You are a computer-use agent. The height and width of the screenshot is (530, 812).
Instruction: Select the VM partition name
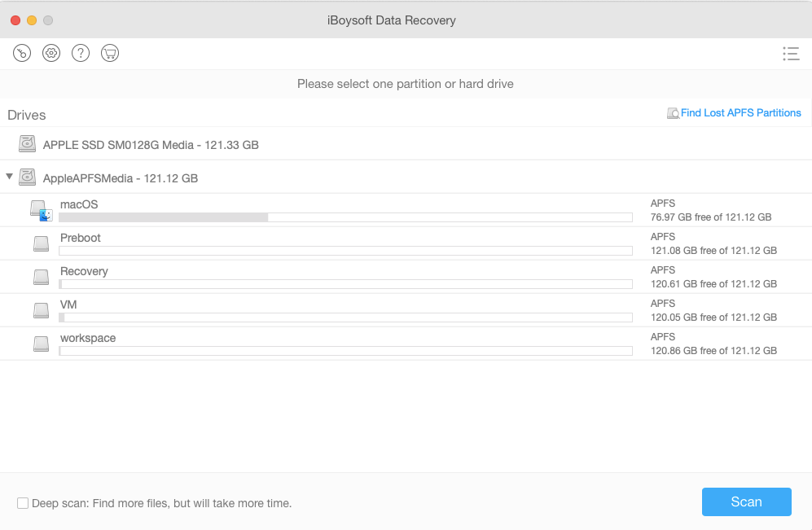pos(68,304)
